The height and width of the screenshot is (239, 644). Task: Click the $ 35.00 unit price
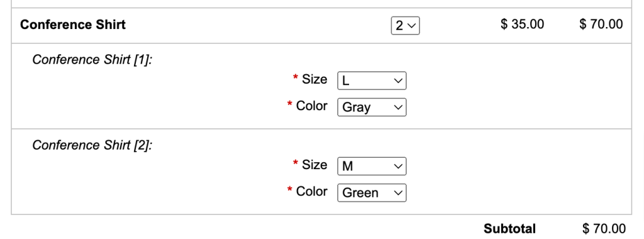coord(523,25)
